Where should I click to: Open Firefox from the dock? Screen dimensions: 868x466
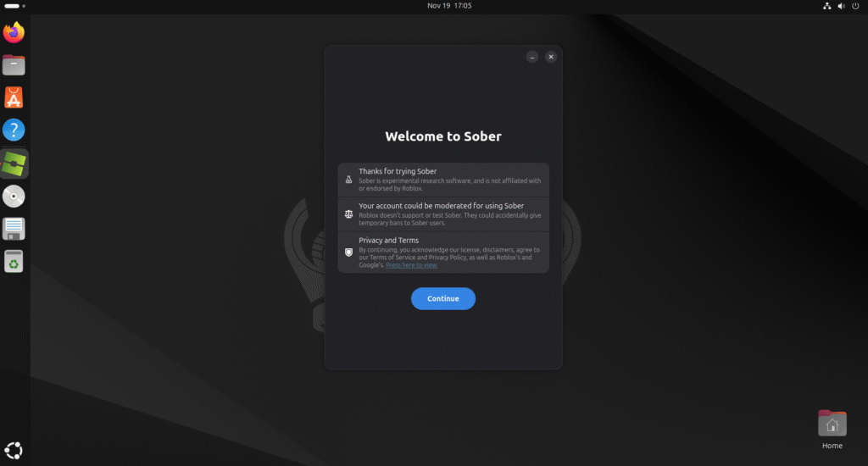point(14,32)
